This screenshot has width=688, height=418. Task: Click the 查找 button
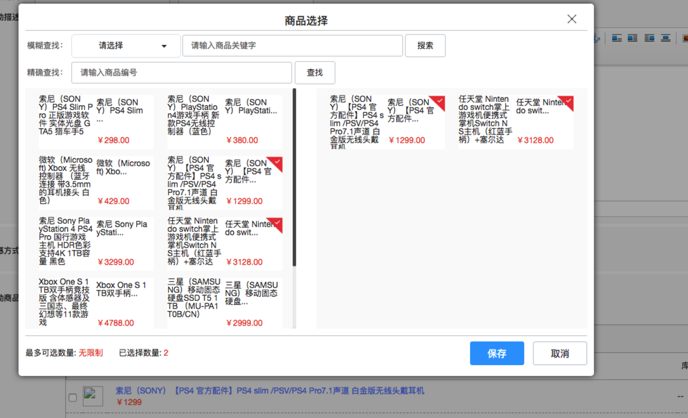pos(315,72)
